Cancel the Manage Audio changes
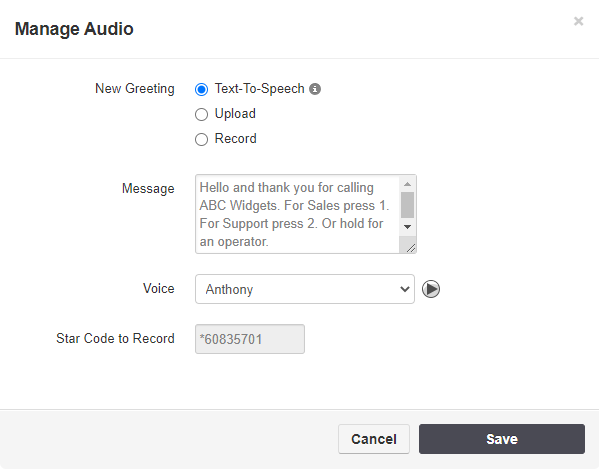 [374, 439]
